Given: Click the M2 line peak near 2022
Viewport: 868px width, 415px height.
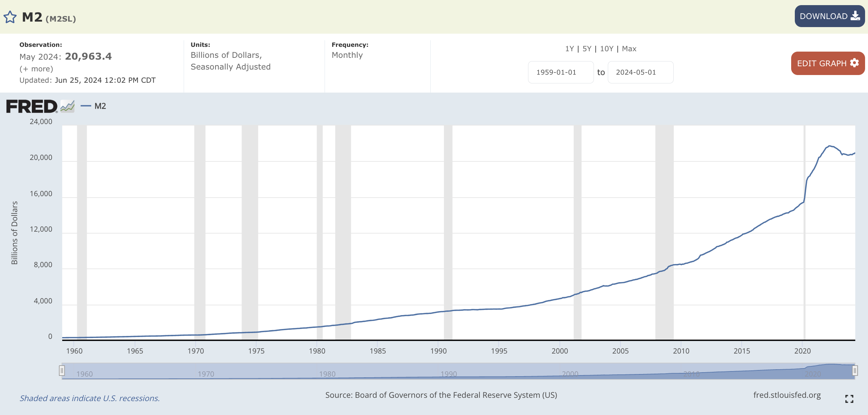Looking at the screenshot, I should point(830,146).
